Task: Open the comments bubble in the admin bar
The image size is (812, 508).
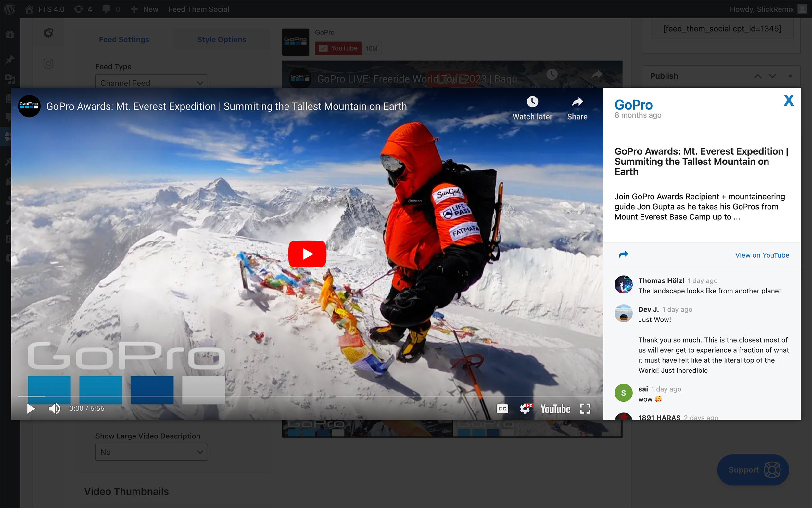Action: [x=111, y=9]
